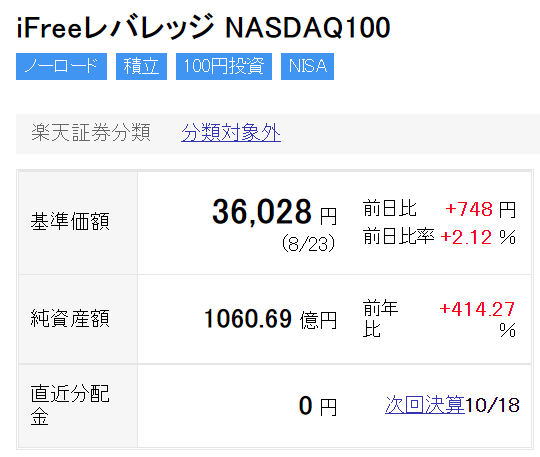Image resolution: width=540 pixels, height=457 pixels.
Task: Open the 分類対象外 link
Action: [231, 133]
